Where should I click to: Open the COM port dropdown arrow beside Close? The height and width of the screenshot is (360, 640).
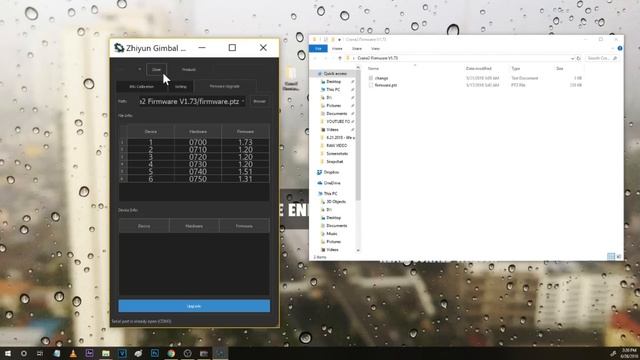tap(140, 69)
